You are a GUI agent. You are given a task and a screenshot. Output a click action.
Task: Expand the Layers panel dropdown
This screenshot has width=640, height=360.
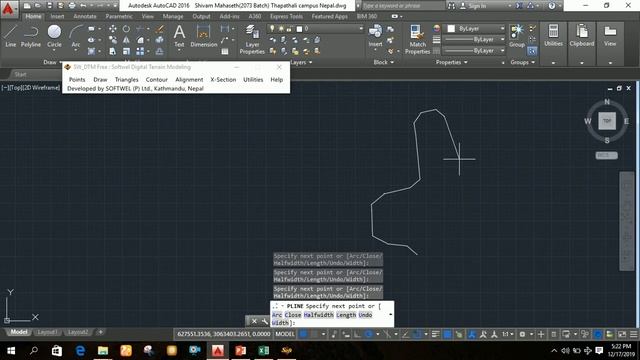pos(301,62)
